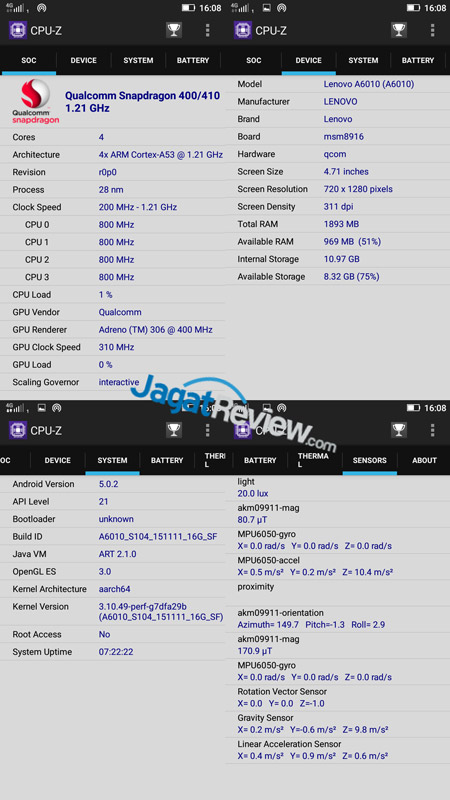Open three-dot menu in bottom-left screen
Image resolution: width=450 pixels, height=800 pixels.
(x=207, y=430)
